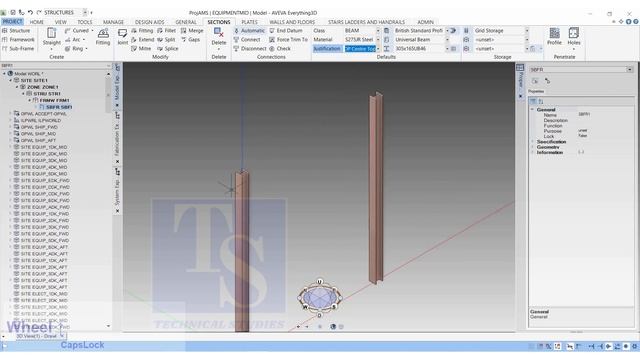
Task: Open the PROJECT tab
Action: point(13,22)
